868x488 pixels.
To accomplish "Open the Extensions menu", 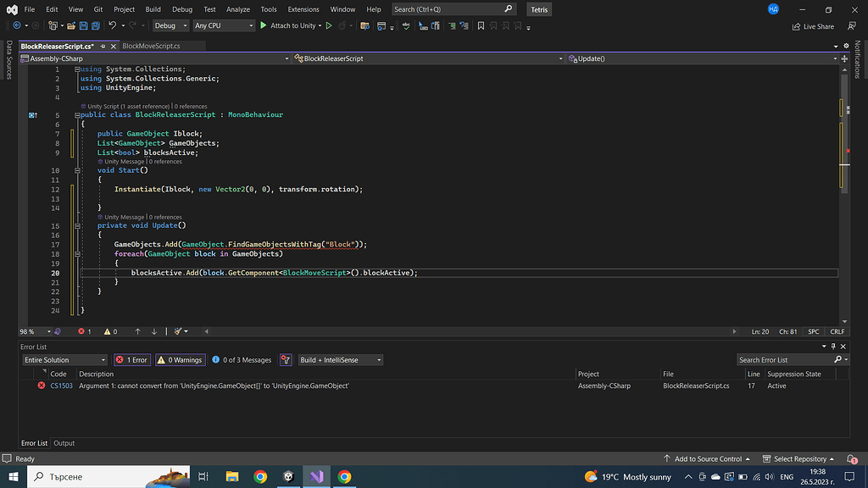I will (303, 9).
